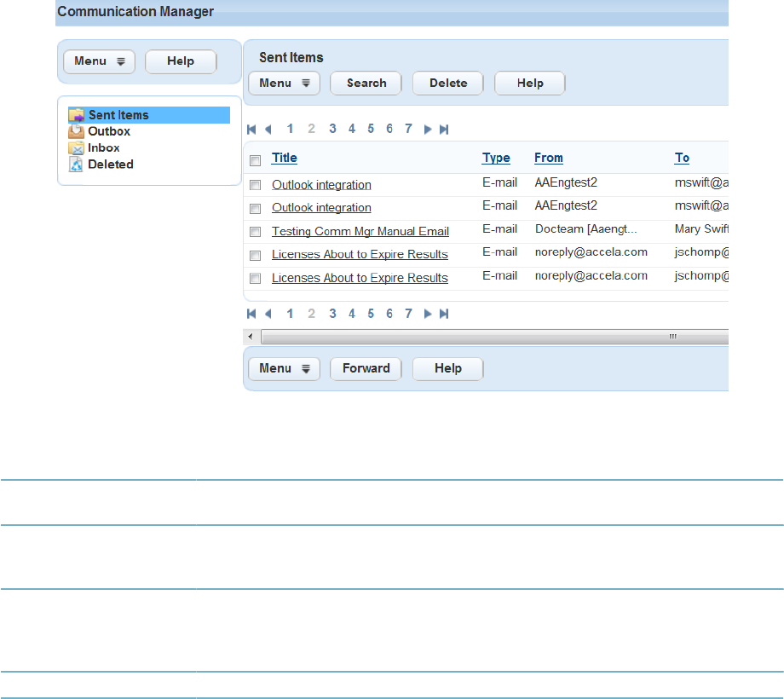Go to next page in top pager

(x=428, y=130)
